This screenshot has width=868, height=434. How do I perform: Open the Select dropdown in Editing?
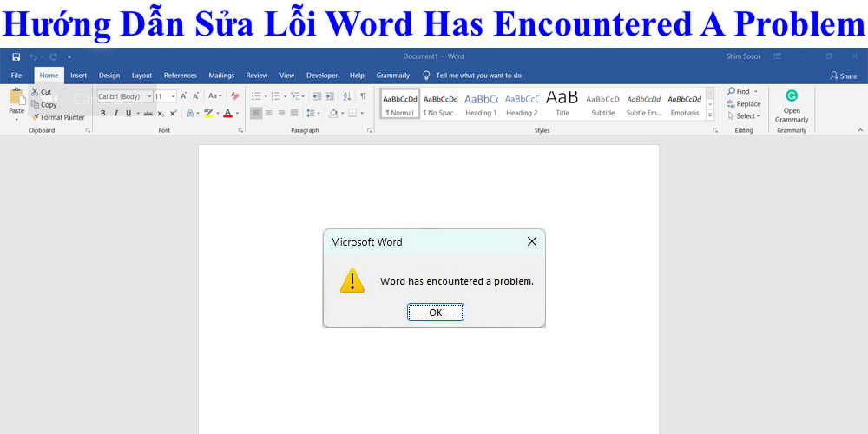744,115
